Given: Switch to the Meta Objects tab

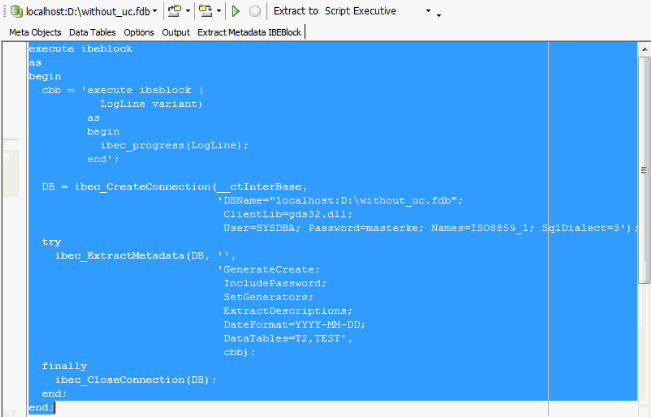Looking at the screenshot, I should [35, 32].
